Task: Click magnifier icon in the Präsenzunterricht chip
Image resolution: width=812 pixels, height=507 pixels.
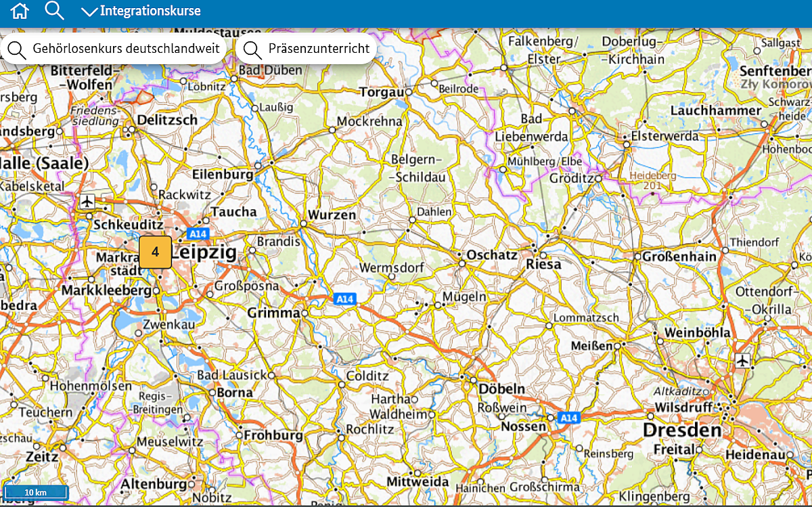Action: pos(252,49)
